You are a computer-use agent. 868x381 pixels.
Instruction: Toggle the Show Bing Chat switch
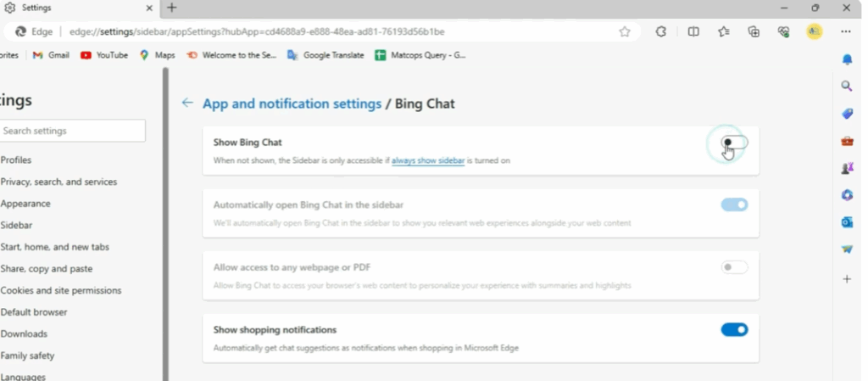pyautogui.click(x=734, y=143)
